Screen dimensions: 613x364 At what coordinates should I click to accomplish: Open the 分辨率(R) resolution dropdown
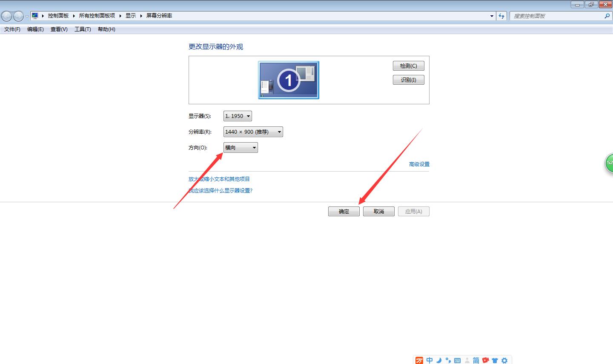click(253, 132)
